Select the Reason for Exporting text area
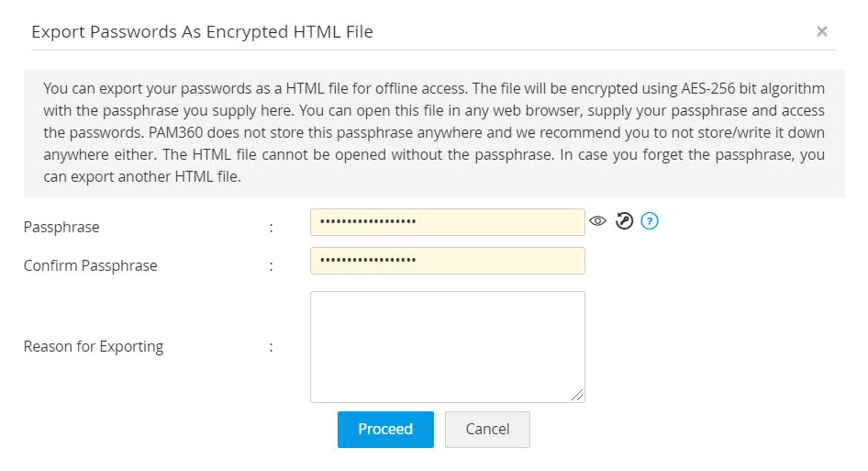 pyautogui.click(x=447, y=346)
